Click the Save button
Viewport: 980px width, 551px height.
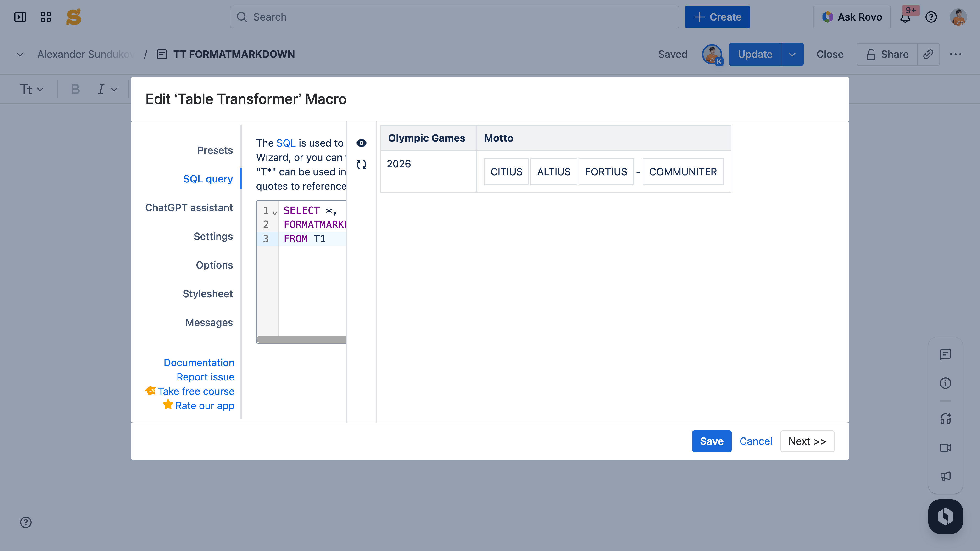click(711, 441)
